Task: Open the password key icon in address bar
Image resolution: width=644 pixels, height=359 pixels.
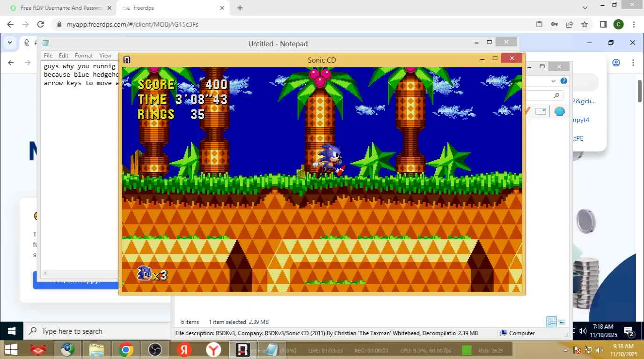Action: coord(554,24)
